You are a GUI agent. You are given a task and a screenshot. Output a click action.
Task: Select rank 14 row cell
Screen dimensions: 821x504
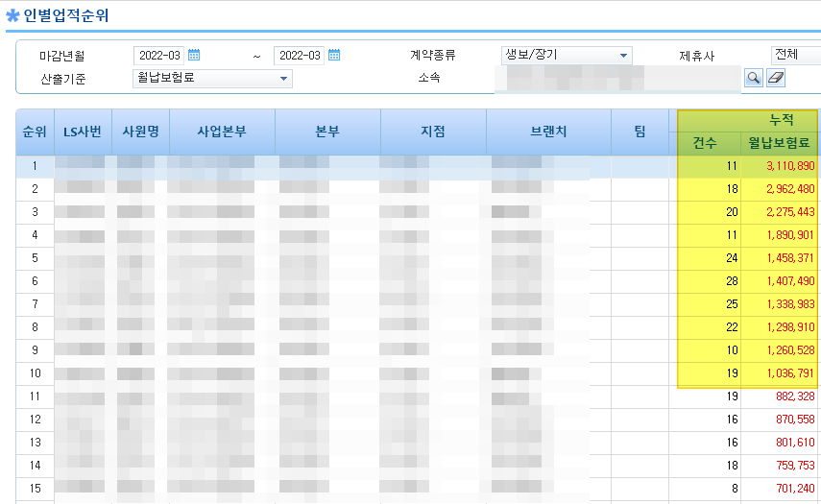(36, 466)
